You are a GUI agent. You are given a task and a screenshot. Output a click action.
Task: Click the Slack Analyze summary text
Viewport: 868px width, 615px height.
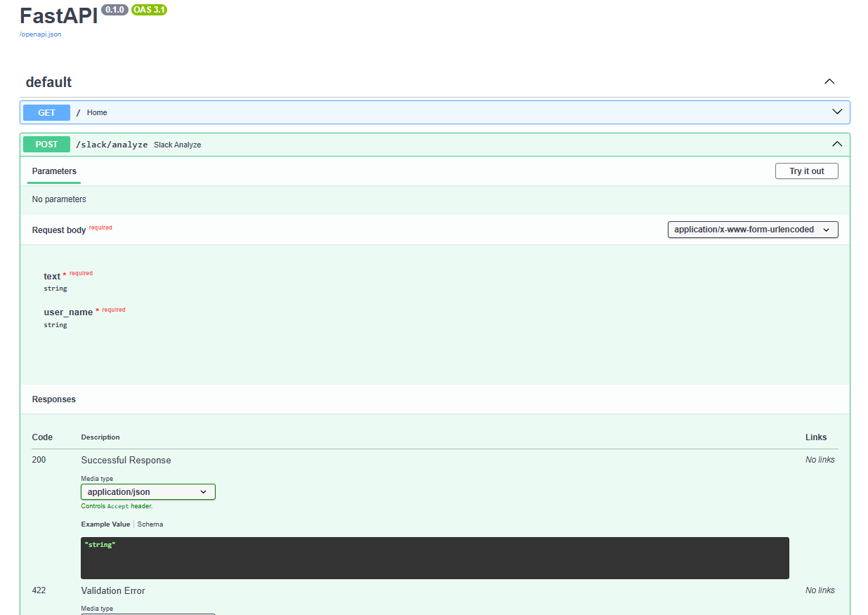pyautogui.click(x=177, y=145)
